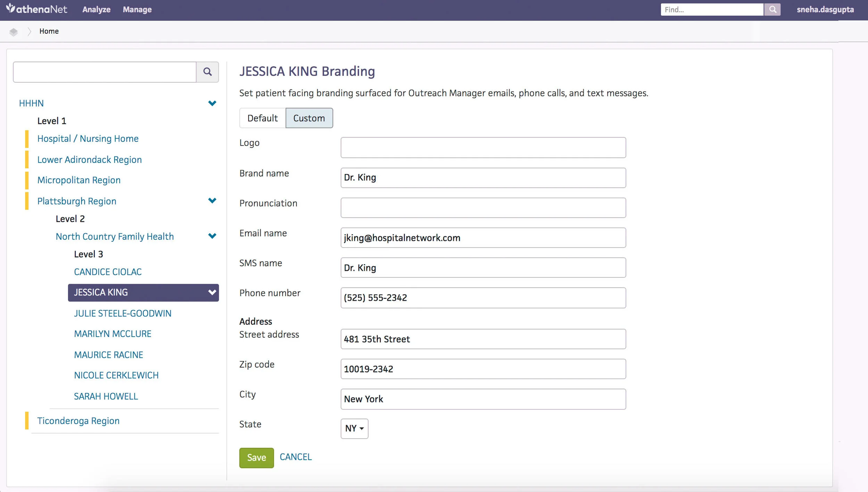Click the athenaNet logo icon
Viewport: 868px width, 492px height.
(x=11, y=8)
